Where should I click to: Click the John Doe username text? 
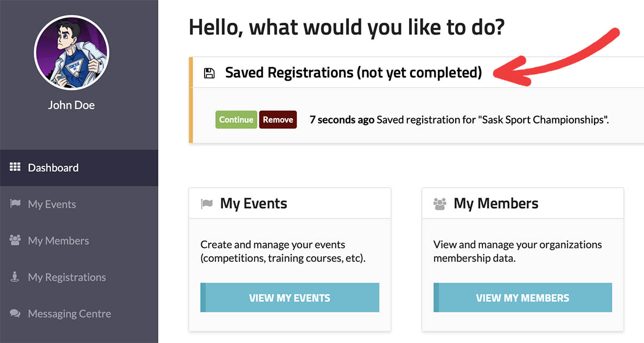[71, 105]
